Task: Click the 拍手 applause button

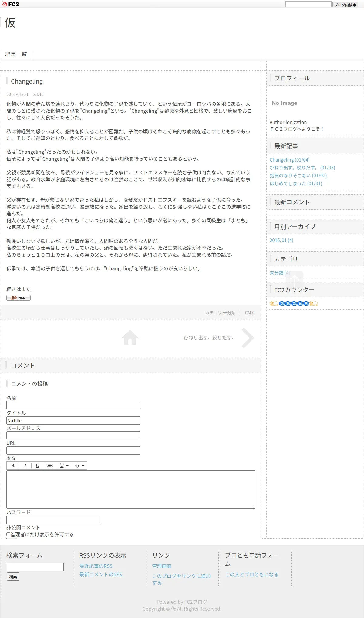Action: click(x=19, y=298)
